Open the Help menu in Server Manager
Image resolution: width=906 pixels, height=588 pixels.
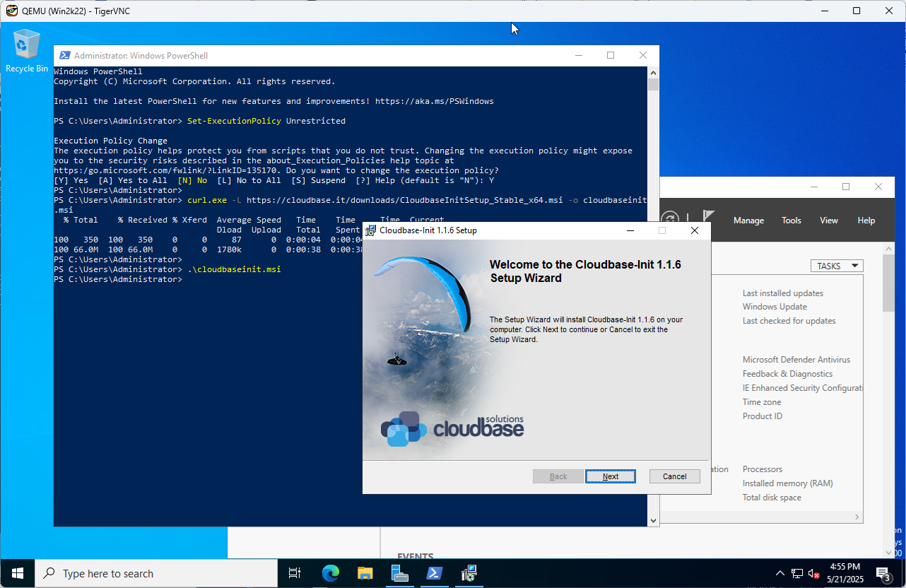pyautogui.click(x=866, y=220)
